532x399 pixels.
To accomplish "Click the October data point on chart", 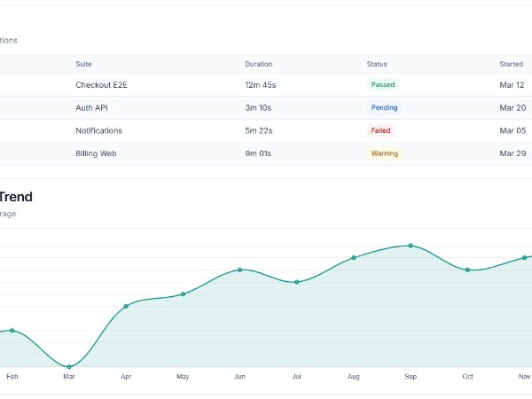I will tap(467, 270).
